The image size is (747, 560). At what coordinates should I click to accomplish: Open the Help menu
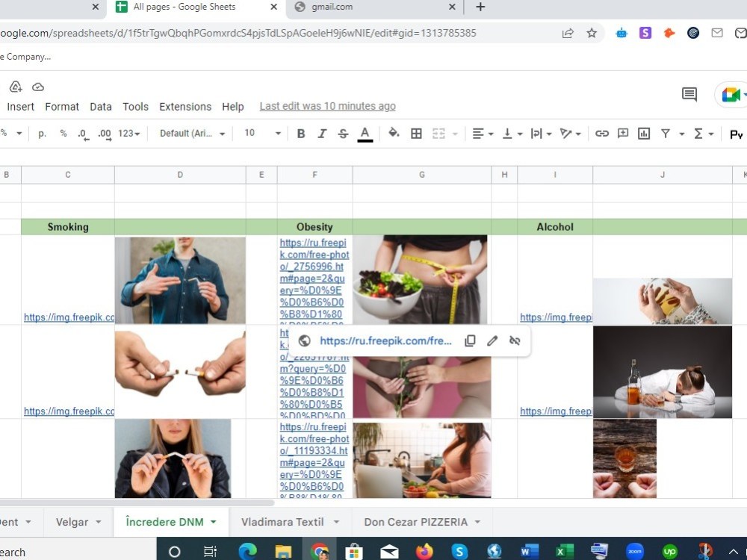click(232, 107)
